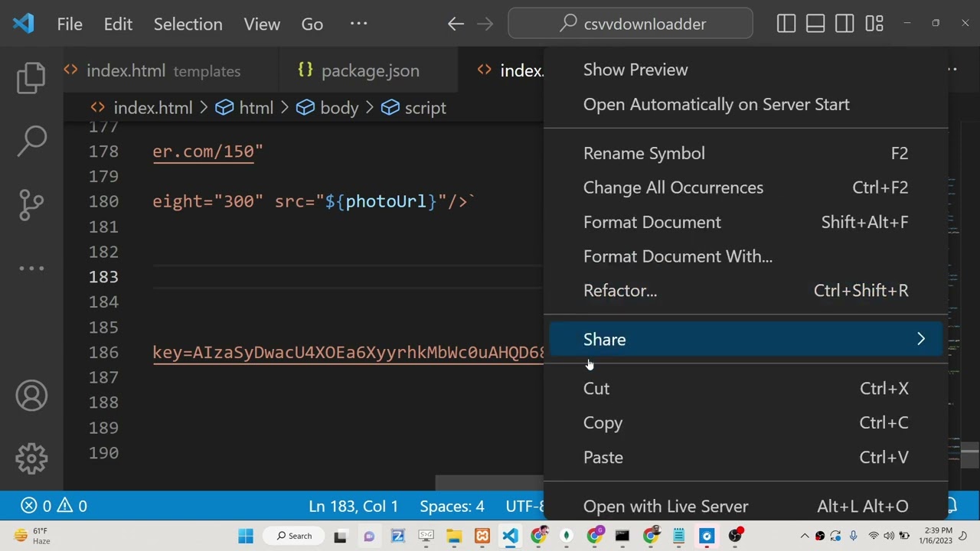
Task: Select Format Document from context menu
Action: [652, 222]
